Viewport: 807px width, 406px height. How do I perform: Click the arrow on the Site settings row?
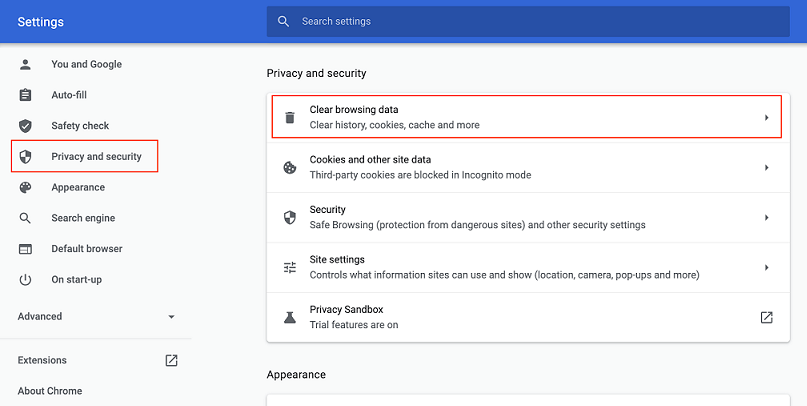click(766, 268)
